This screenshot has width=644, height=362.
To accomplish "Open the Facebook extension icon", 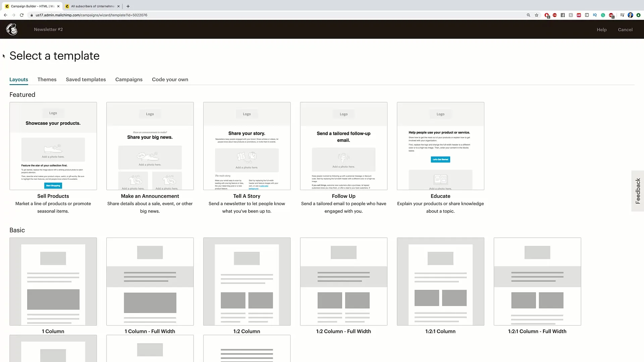I will click(563, 15).
